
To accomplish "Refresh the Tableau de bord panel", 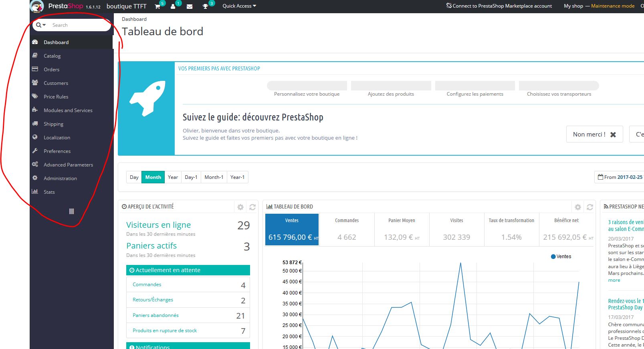I will point(590,207).
